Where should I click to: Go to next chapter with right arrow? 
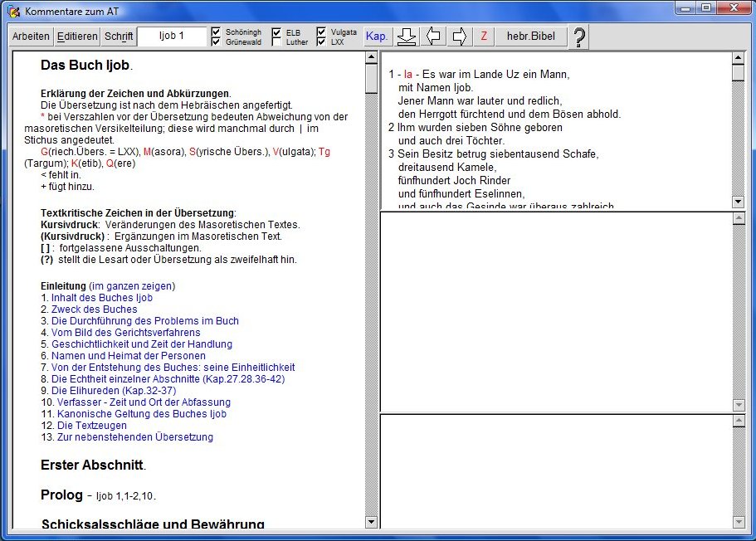click(x=459, y=37)
